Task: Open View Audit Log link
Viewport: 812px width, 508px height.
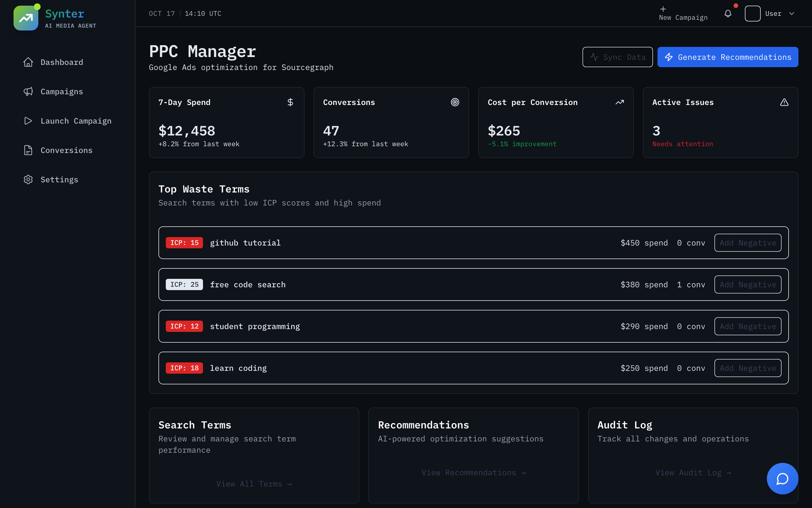Action: pyautogui.click(x=693, y=472)
